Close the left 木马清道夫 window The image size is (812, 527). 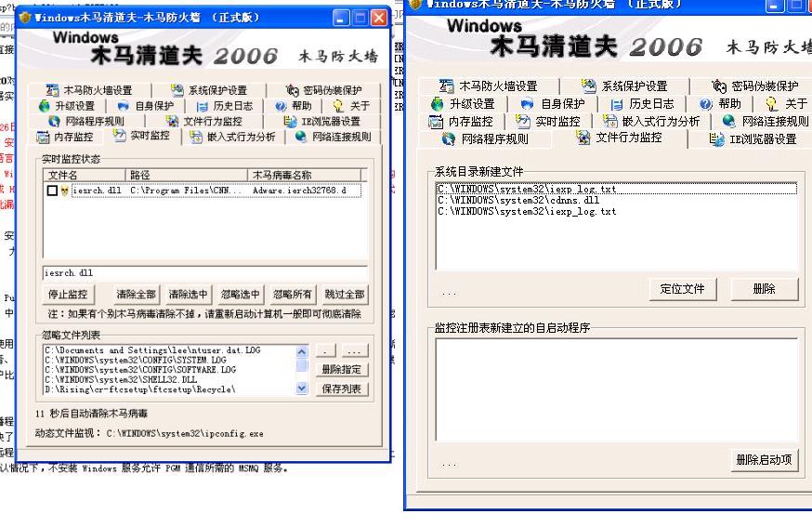(x=380, y=19)
